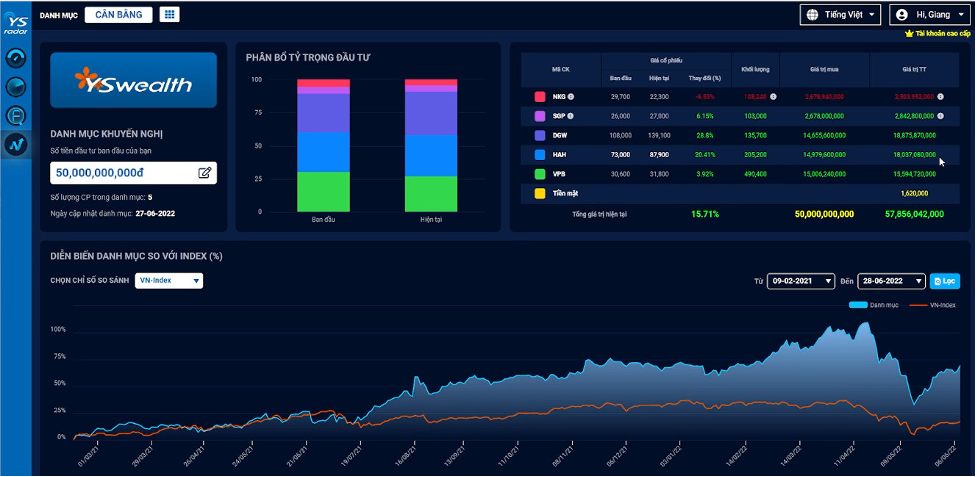
Task: Click the Tài khoản cao cấp link
Action: 937,34
